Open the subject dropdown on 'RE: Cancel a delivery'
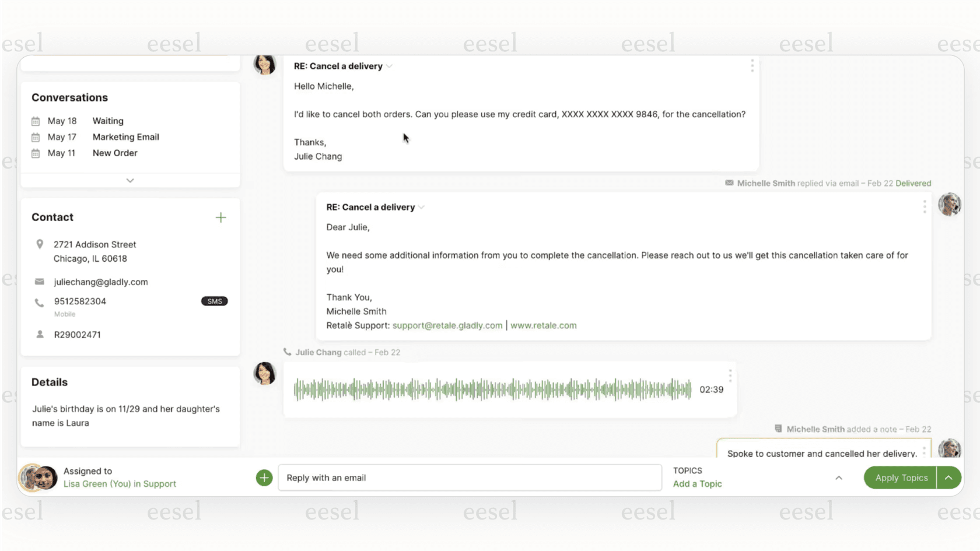Image resolution: width=980 pixels, height=551 pixels. pyautogui.click(x=389, y=66)
